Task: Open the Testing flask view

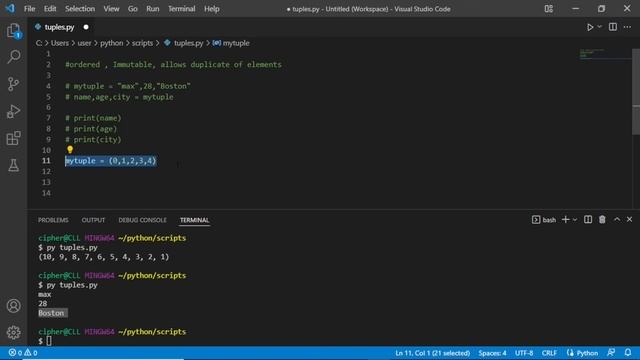Action: click(x=13, y=165)
